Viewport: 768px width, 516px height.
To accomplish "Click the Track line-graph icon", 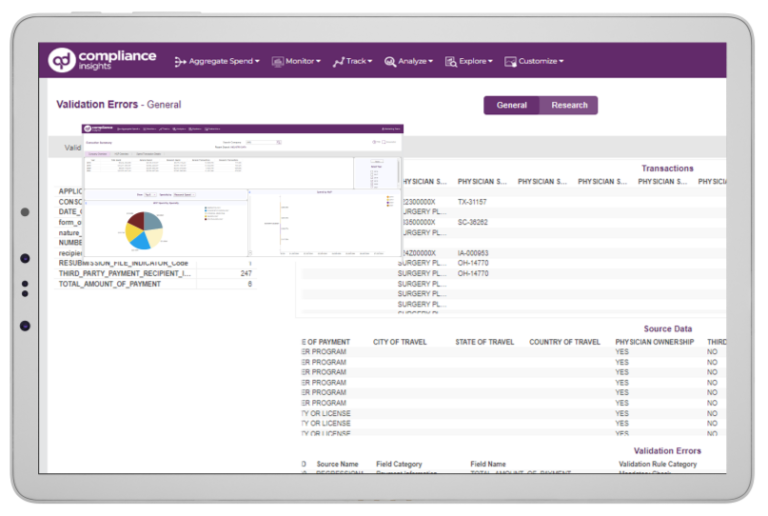I will pos(338,62).
